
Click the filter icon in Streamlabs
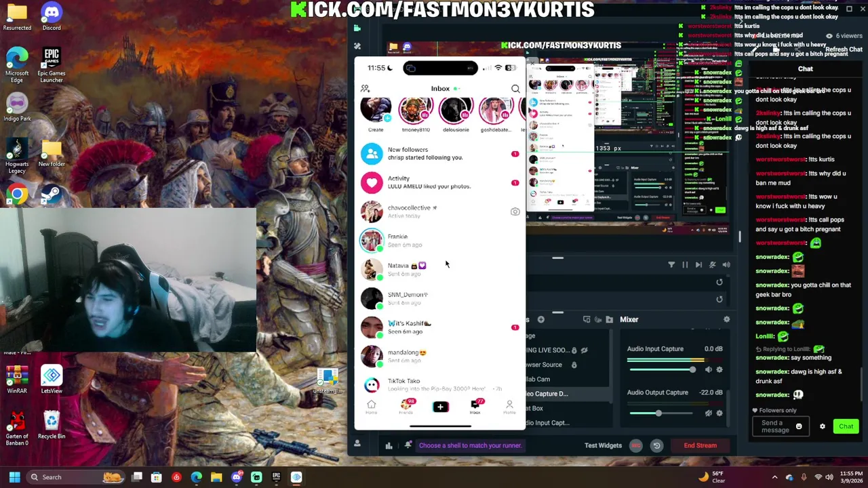point(671,265)
